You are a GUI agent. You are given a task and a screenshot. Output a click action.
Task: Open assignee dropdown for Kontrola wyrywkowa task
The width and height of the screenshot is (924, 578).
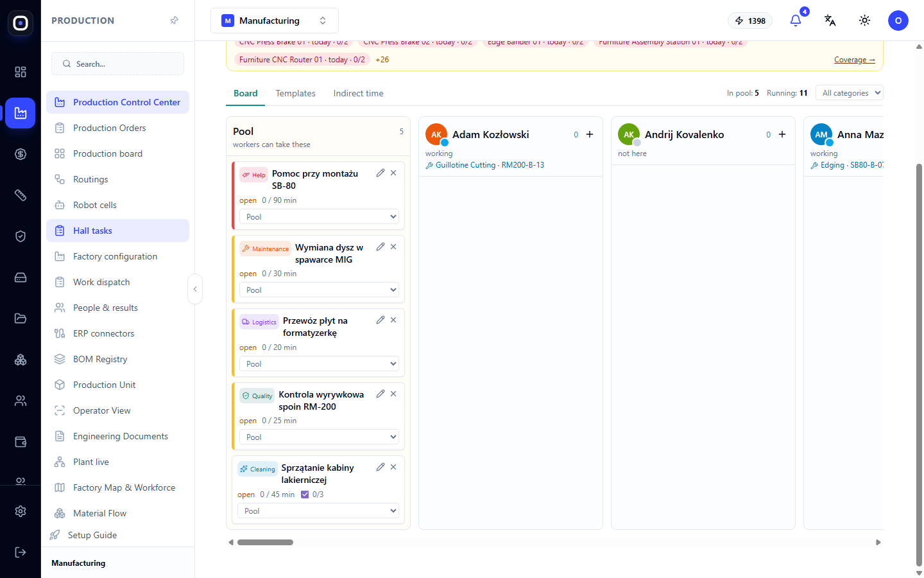[x=320, y=437]
